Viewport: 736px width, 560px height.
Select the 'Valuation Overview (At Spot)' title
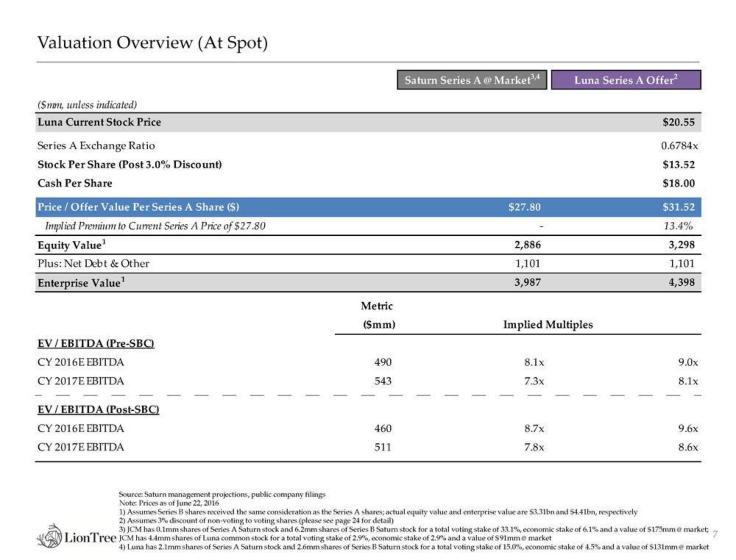(153, 43)
